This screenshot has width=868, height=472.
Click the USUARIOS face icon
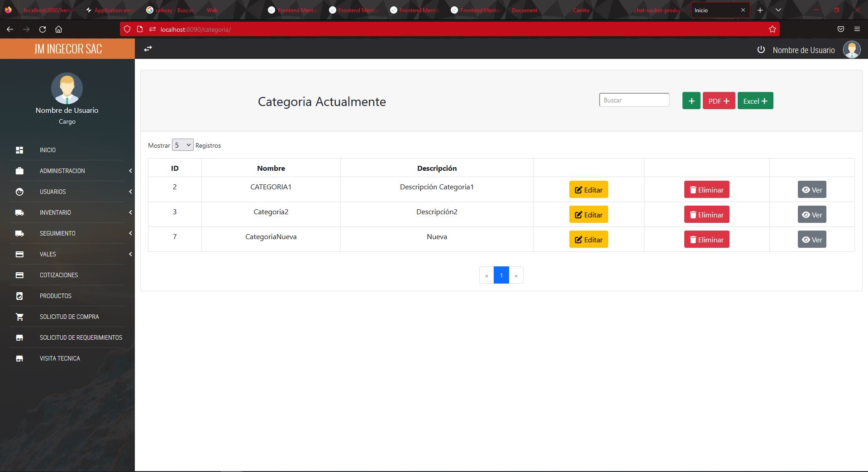19,192
